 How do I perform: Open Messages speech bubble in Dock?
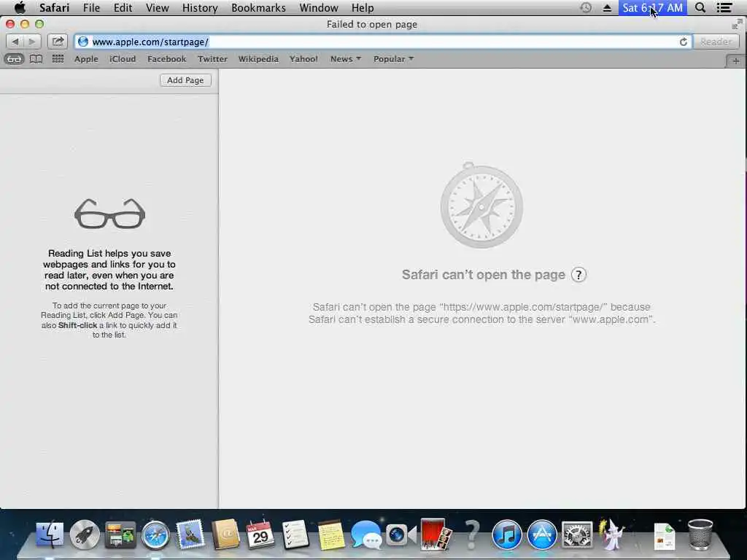[366, 534]
